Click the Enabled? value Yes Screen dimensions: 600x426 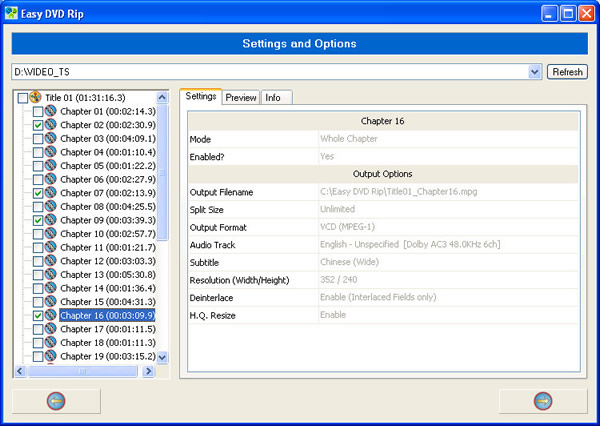point(327,156)
